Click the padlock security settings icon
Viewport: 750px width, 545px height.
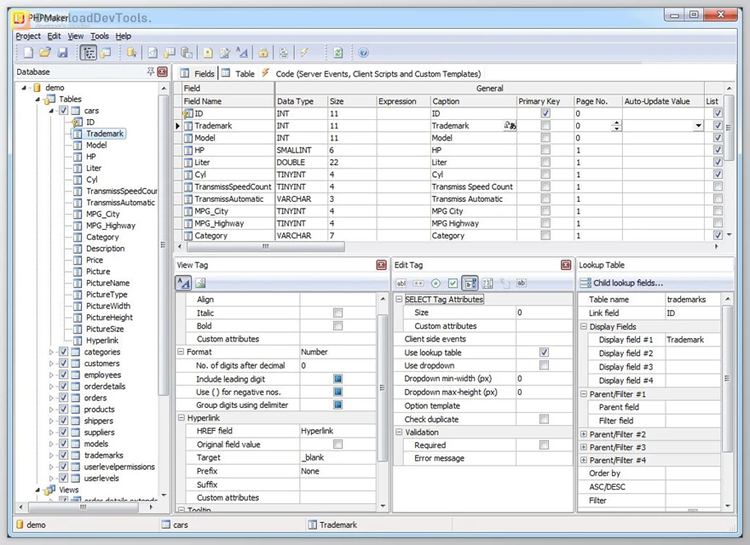[263, 53]
